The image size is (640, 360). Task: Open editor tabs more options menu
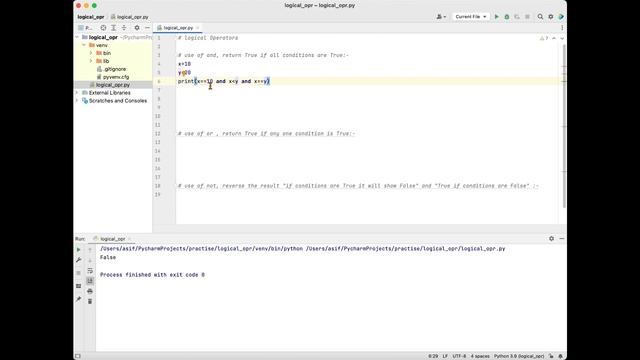562,28
